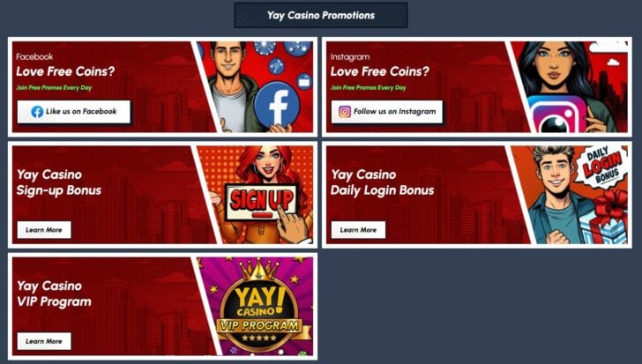The width and height of the screenshot is (642, 364).
Task: Click Love Free Coins heading in Facebook banner
Action: click(65, 71)
